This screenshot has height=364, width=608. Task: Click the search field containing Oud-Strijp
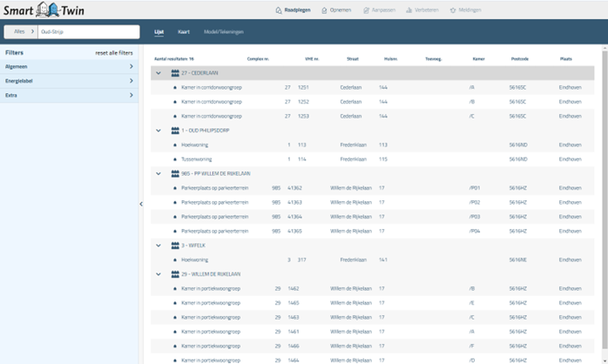tap(87, 31)
